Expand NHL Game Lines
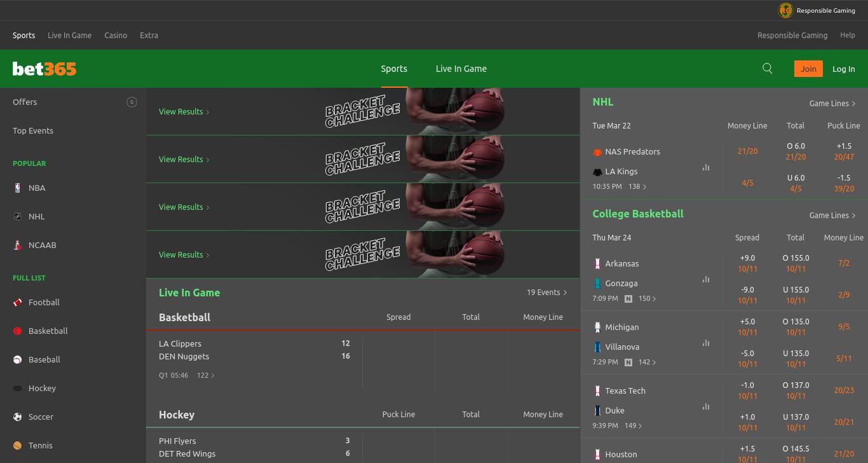Viewport: 868px width, 463px height. (x=832, y=103)
